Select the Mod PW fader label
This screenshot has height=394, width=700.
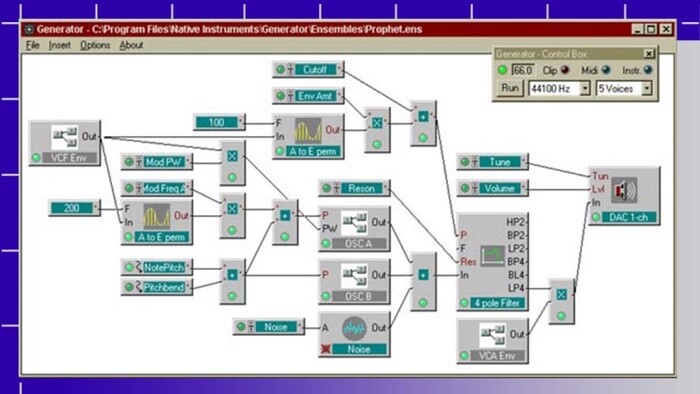point(164,162)
